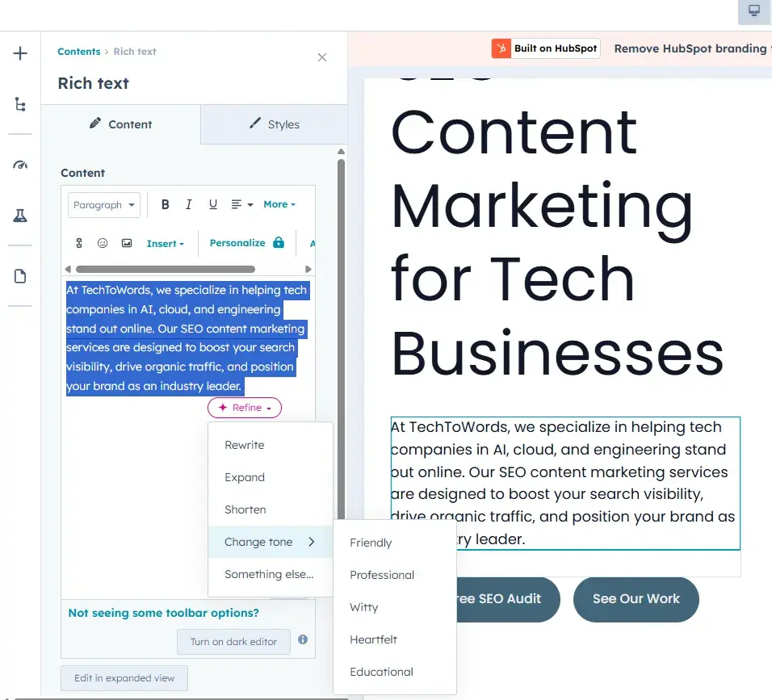Viewport: 772px width, 700px height.
Task: Open the emoji picker in toolbar
Action: [x=103, y=243]
